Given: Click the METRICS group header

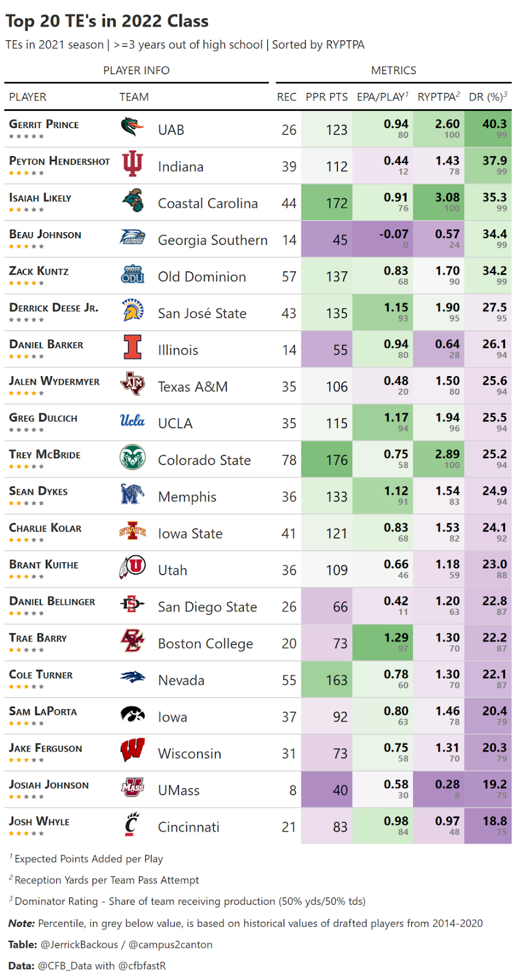Looking at the screenshot, I should point(393,70).
